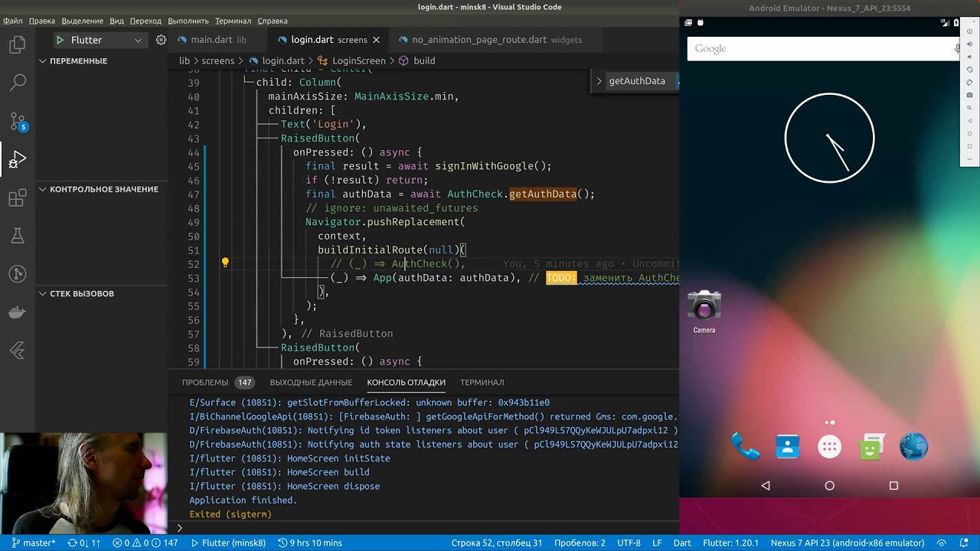Switch to the ВЫХОДНЫЕ ДАННЫЕ panel tab
The image size is (980, 551).
(311, 382)
